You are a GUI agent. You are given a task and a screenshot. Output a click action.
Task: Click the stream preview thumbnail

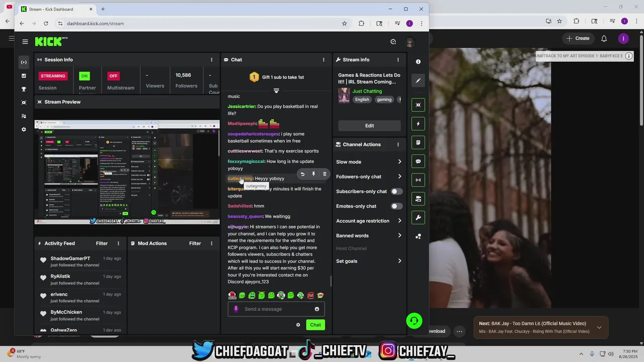127,172
